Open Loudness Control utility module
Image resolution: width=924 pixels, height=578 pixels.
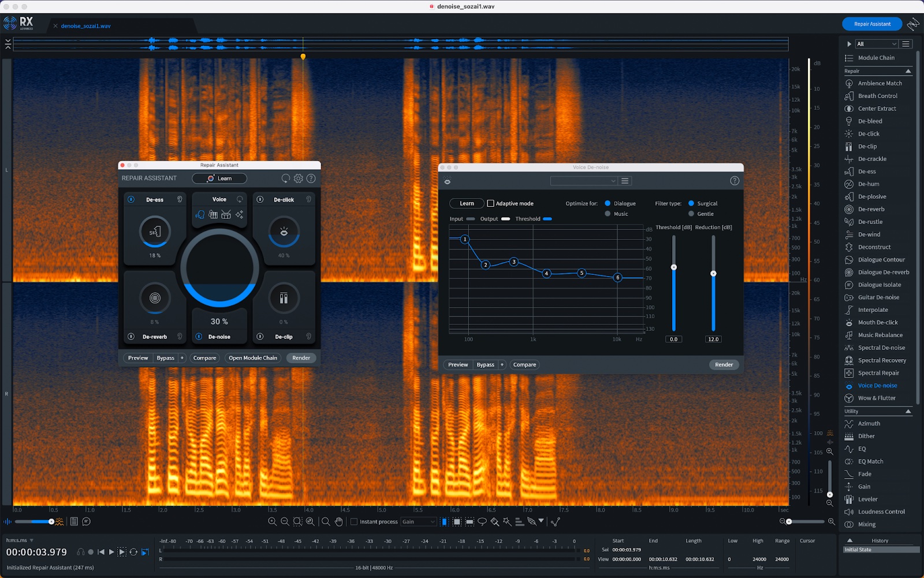click(x=881, y=512)
